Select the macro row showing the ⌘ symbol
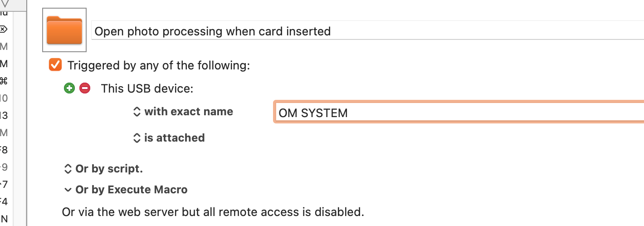The width and height of the screenshot is (644, 226). 4,81
